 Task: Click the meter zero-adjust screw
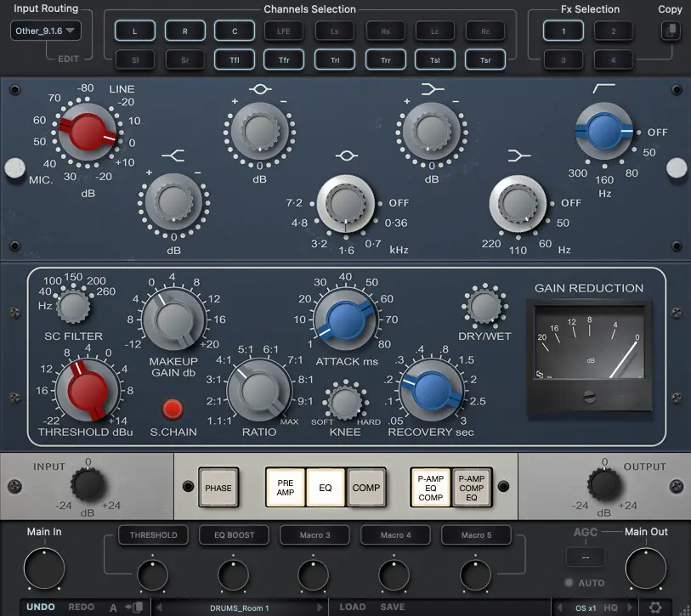point(589,397)
